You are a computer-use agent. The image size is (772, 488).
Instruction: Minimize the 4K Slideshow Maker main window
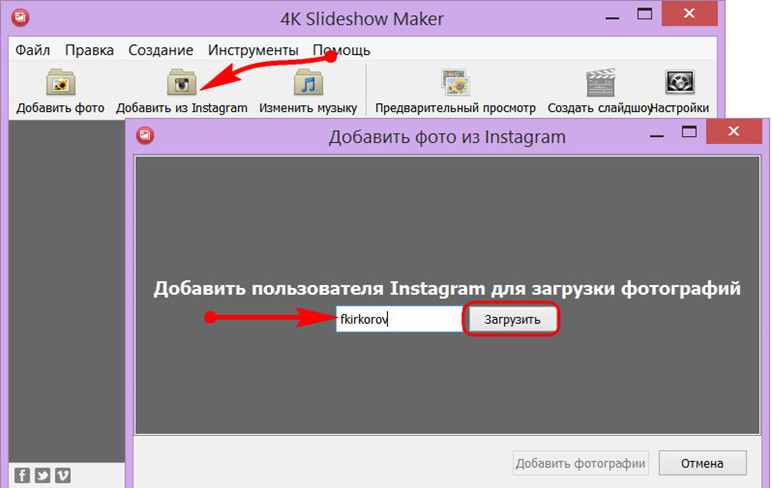[x=612, y=18]
